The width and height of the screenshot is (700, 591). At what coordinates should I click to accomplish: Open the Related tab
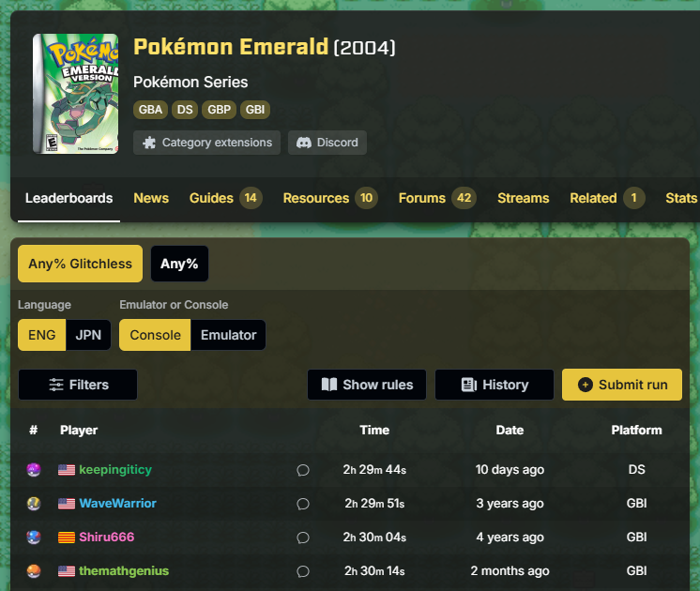pyautogui.click(x=607, y=198)
